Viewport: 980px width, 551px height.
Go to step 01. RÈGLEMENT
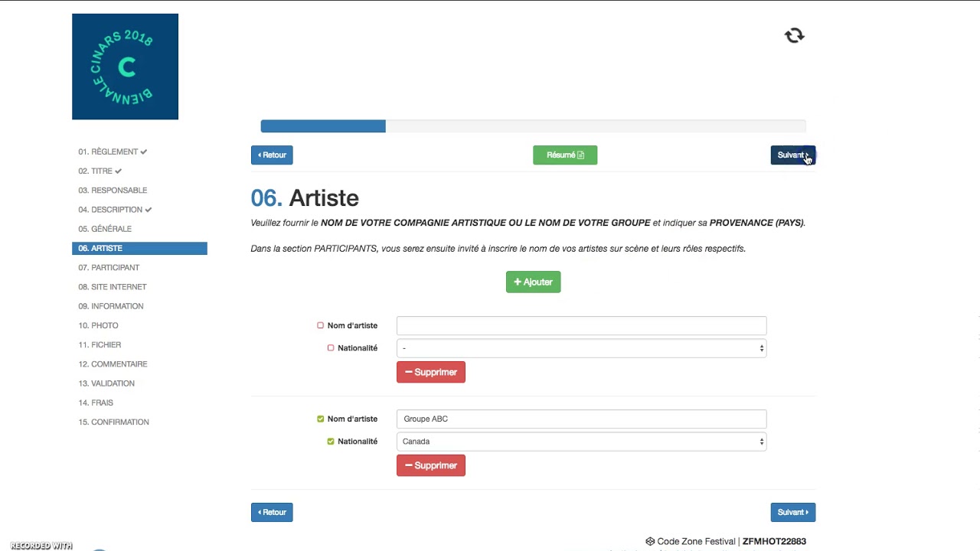coord(113,152)
